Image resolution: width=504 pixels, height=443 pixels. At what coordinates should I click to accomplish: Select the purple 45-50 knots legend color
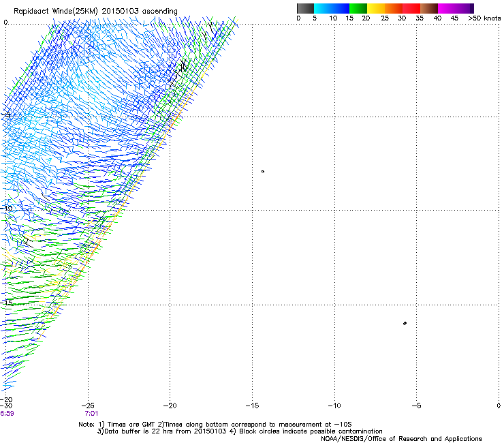pos(464,8)
